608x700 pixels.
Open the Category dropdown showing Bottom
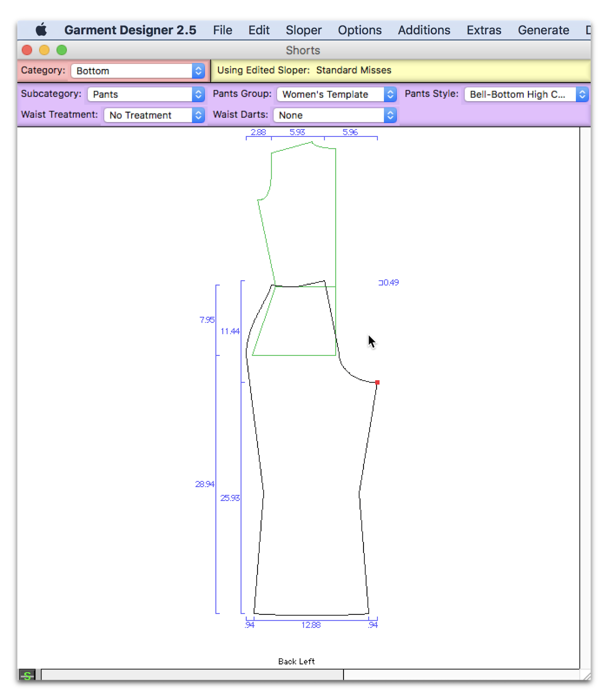tap(138, 71)
